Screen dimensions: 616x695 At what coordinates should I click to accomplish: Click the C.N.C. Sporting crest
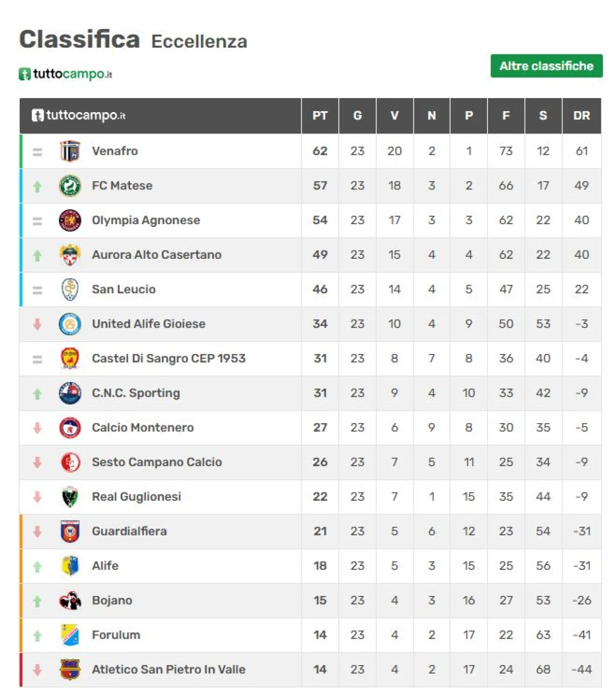(70, 393)
